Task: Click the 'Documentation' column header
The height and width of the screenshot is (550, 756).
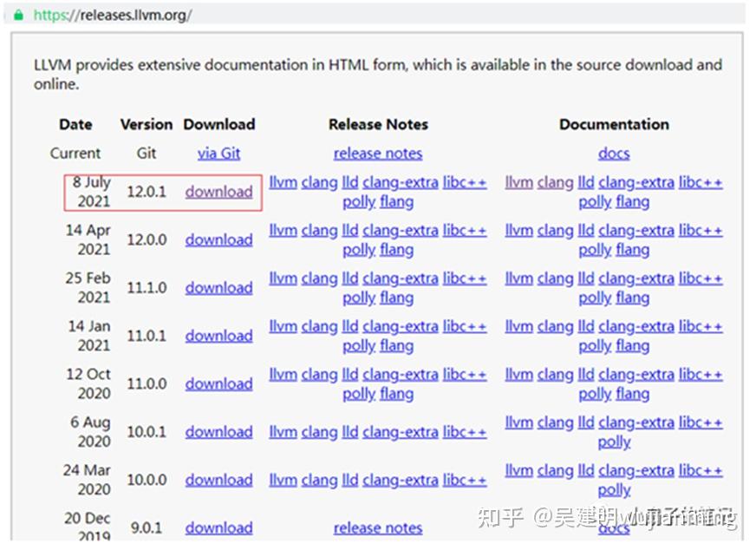Action: (x=614, y=124)
